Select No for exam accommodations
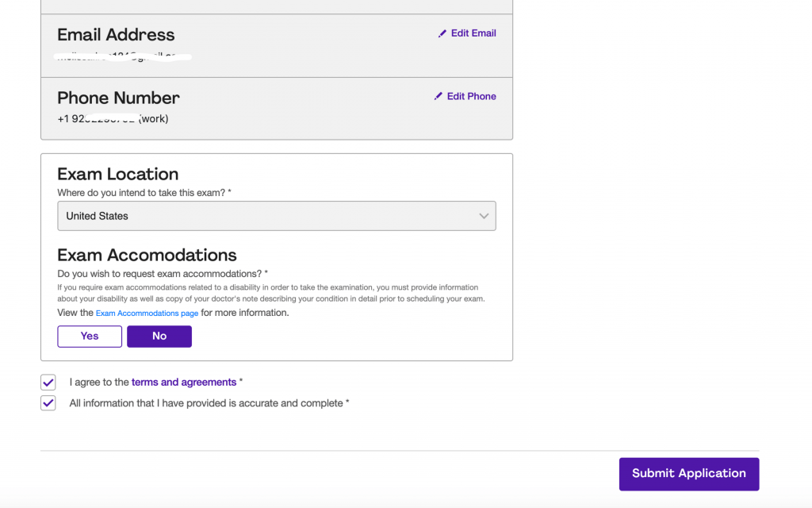The width and height of the screenshot is (812, 508). click(159, 337)
